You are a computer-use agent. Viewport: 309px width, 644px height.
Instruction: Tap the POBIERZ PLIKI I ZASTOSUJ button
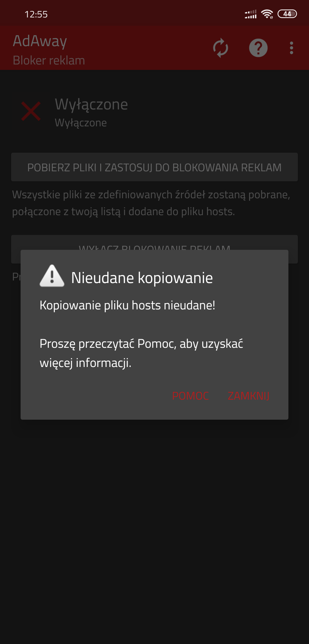click(154, 167)
